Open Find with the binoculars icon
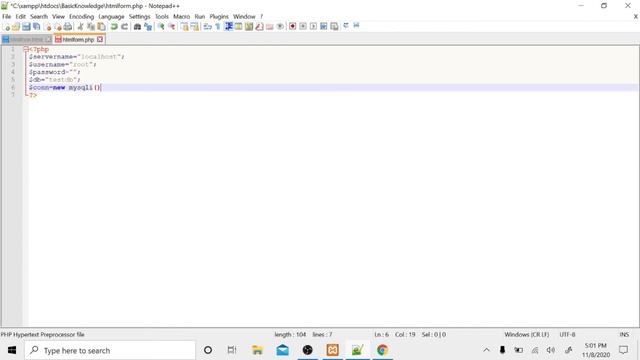 point(137,27)
